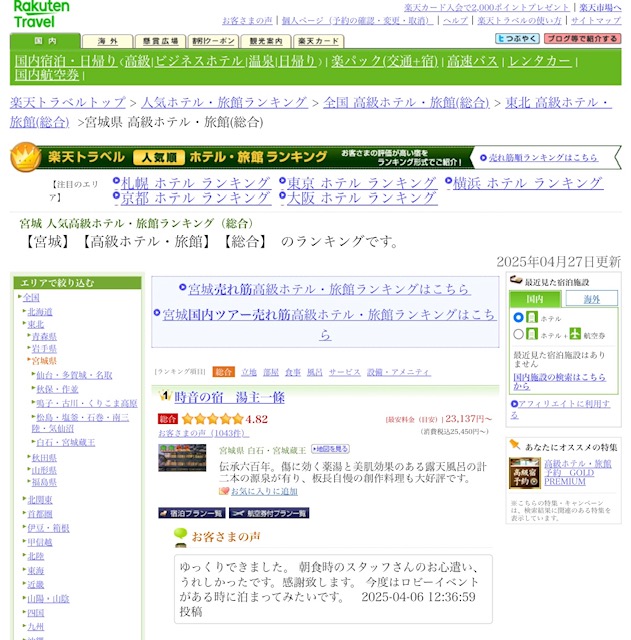631x640 pixels.
Task: Select 北関東 in area filter
Action: (40, 500)
